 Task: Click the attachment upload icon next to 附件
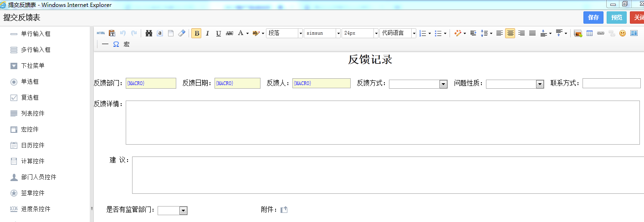point(284,210)
